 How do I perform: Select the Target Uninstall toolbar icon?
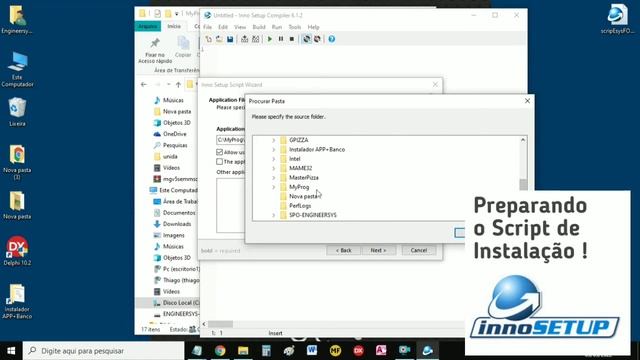pyautogui.click(x=317, y=39)
